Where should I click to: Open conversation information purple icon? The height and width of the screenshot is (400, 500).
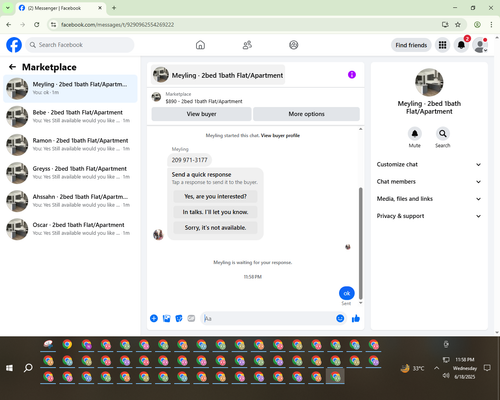coord(352,75)
